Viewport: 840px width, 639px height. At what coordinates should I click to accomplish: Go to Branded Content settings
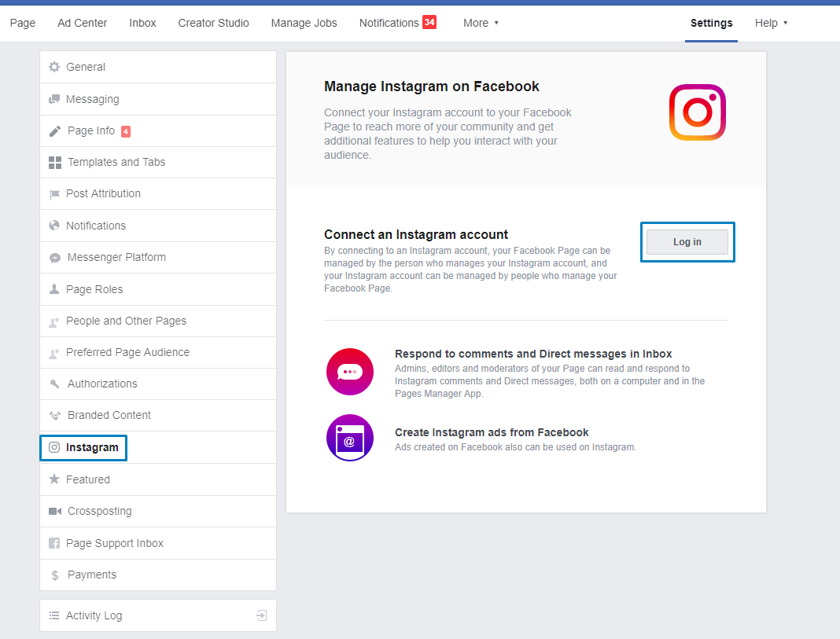(x=158, y=415)
